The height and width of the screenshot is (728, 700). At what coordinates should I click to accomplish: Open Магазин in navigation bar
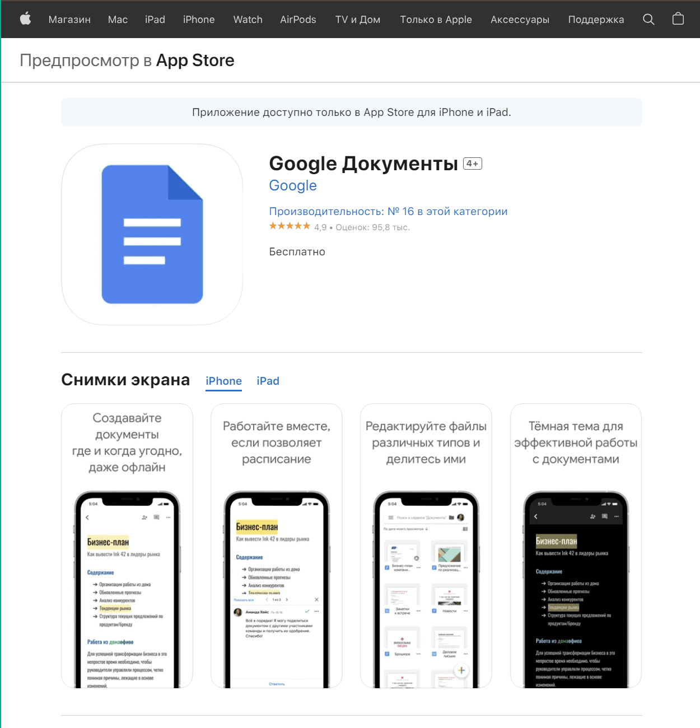69,20
